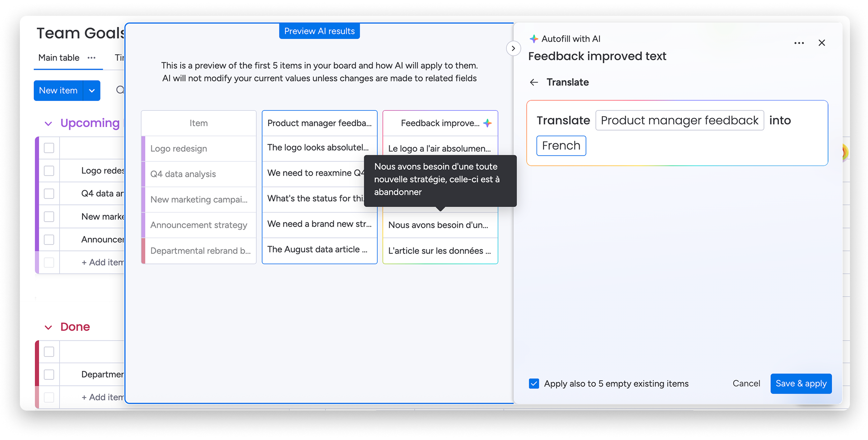
Task: Open Q4 data item in board table
Action: [102, 194]
